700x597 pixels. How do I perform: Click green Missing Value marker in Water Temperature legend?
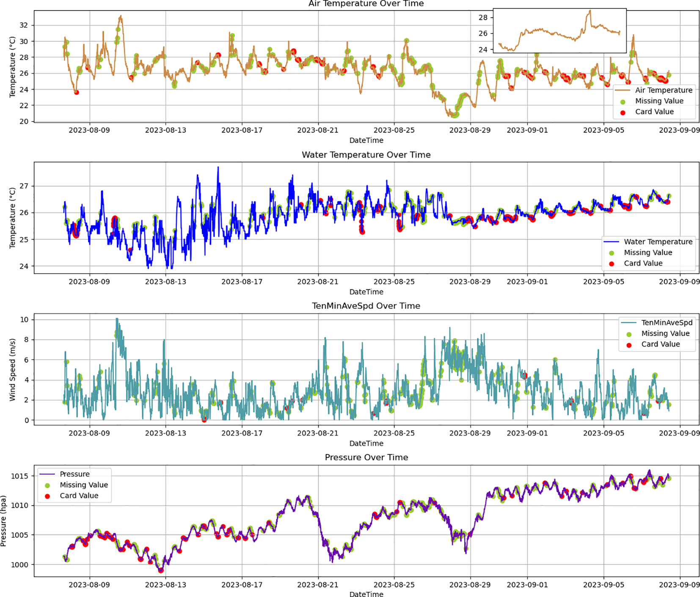(612, 253)
